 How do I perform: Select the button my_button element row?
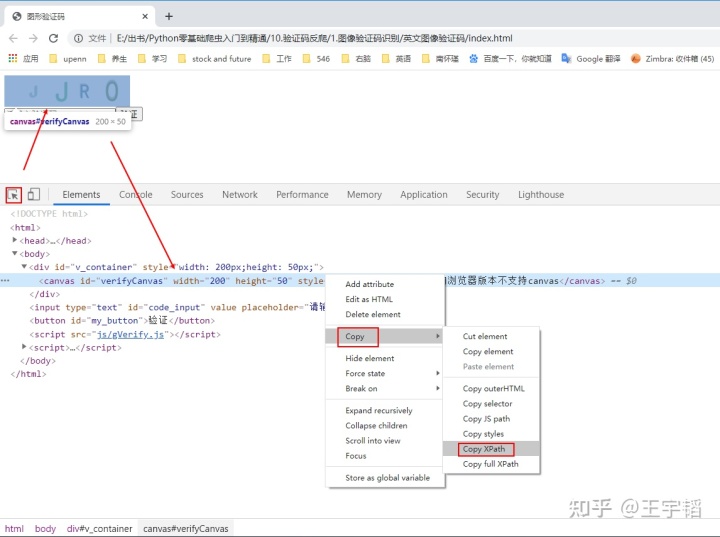(x=122, y=321)
